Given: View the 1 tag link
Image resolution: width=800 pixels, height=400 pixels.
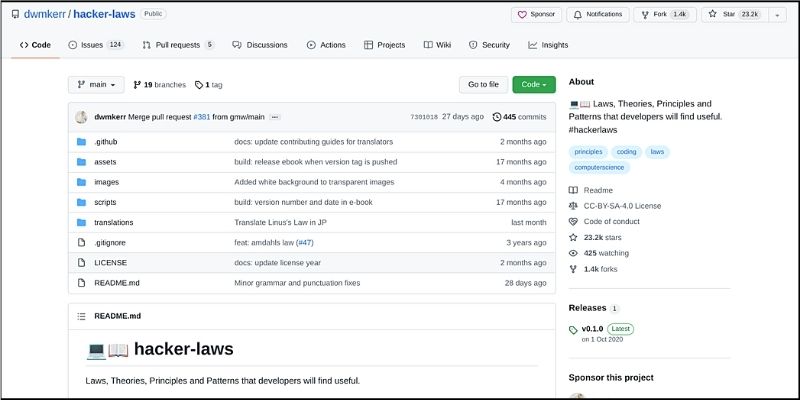Looking at the screenshot, I should (208, 85).
